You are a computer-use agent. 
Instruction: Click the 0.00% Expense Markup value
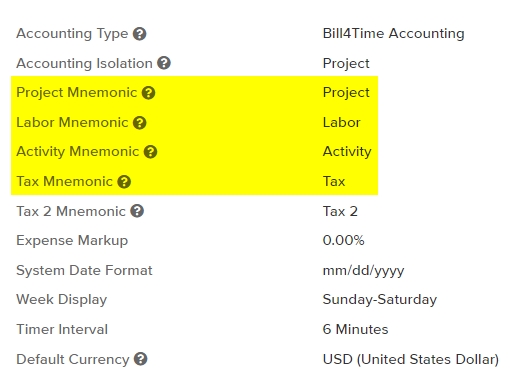343,240
